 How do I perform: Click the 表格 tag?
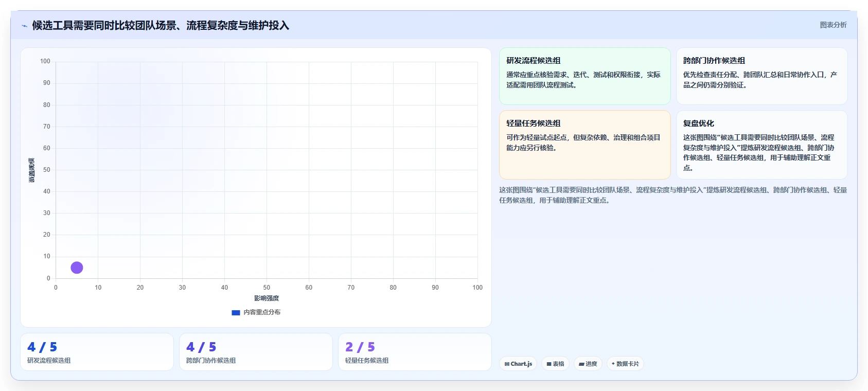pyautogui.click(x=555, y=364)
